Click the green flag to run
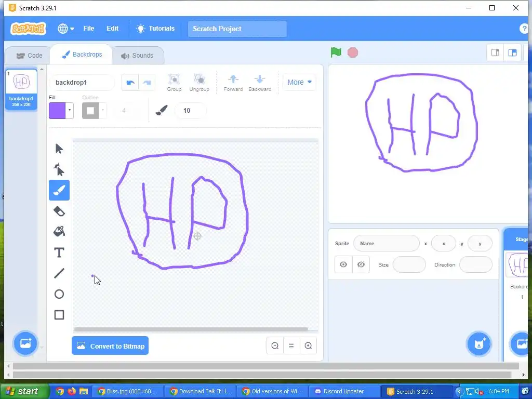Image resolution: width=532 pixels, height=399 pixels. tap(336, 52)
